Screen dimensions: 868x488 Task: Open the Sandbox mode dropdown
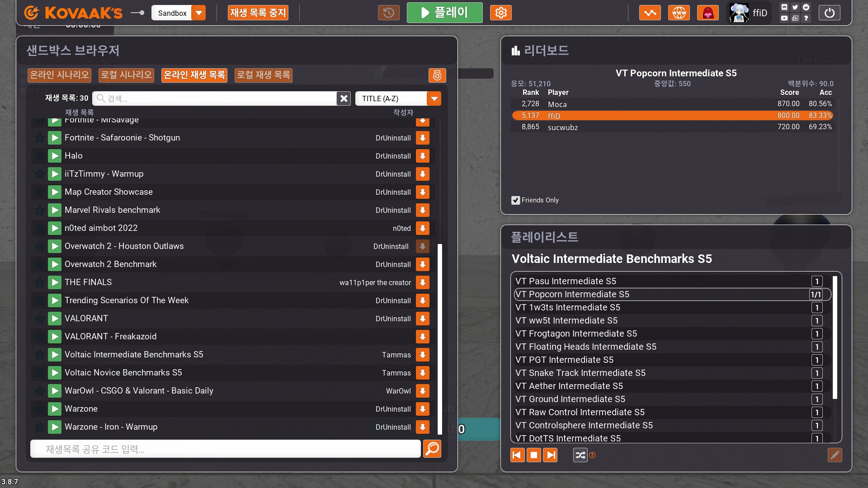coord(198,13)
